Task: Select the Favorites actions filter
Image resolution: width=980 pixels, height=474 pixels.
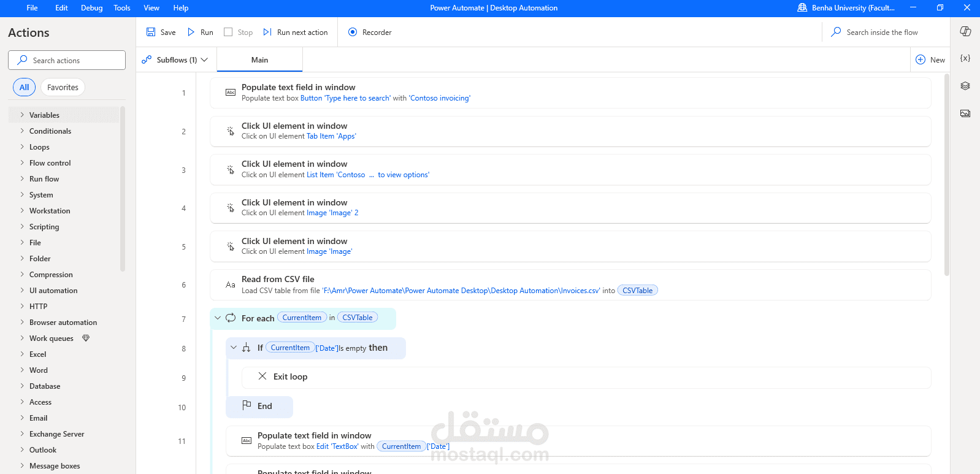Action: [x=63, y=87]
